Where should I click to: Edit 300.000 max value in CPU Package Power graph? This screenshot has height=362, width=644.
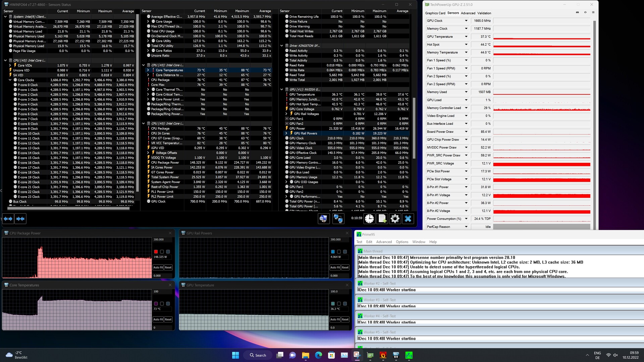(x=162, y=240)
